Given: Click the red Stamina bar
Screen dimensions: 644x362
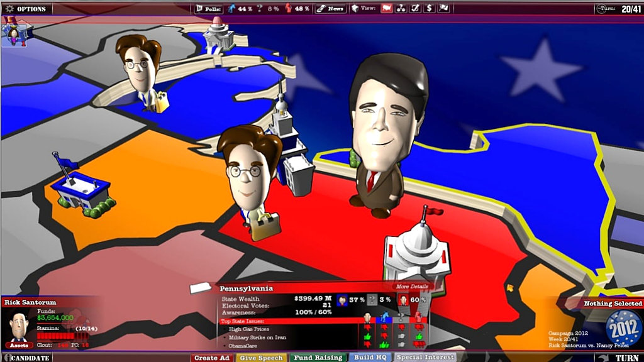Looking at the screenshot, I should (x=62, y=336).
